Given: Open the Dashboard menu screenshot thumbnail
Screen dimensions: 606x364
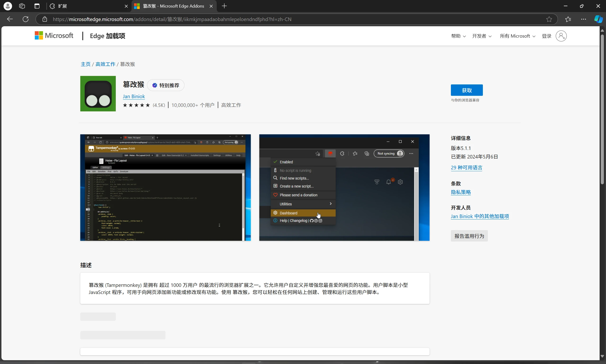Looking at the screenshot, I should tap(344, 187).
